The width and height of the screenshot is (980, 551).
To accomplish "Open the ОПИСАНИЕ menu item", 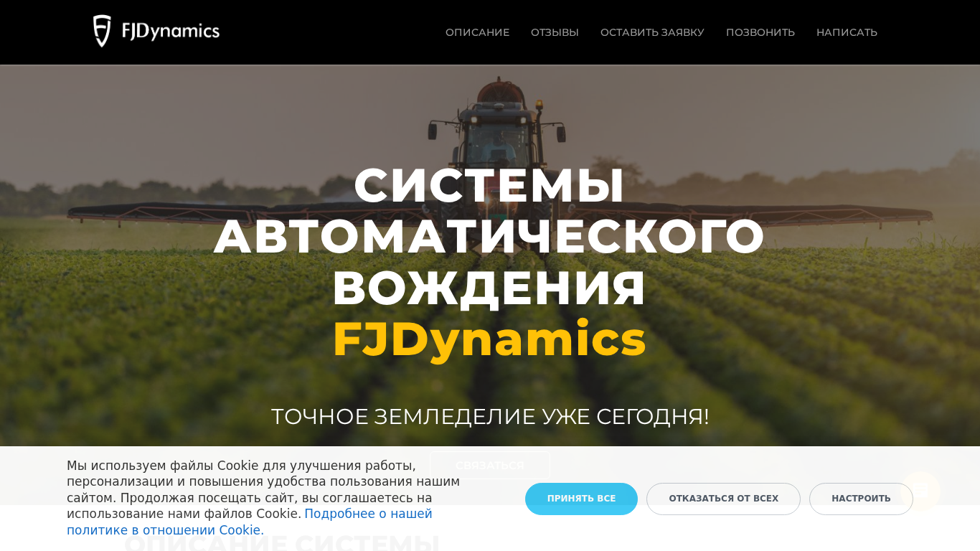I will (x=477, y=32).
